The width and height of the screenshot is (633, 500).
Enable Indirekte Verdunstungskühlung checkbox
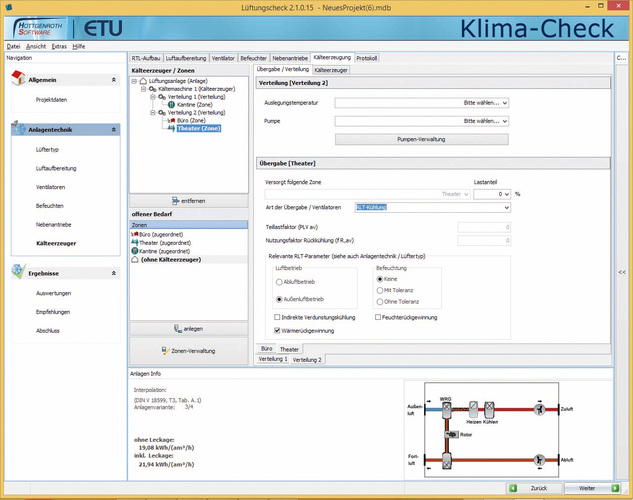pos(279,317)
